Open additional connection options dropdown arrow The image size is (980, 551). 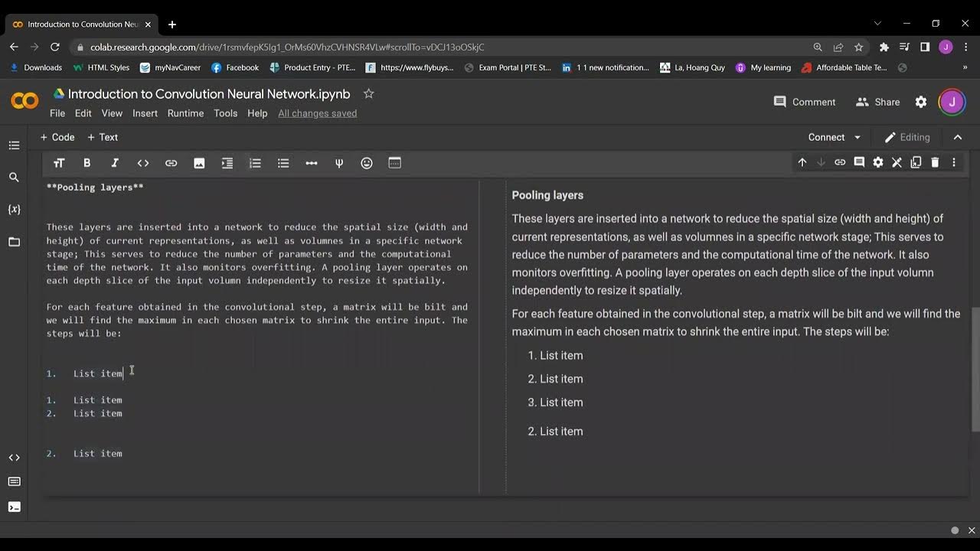pos(857,138)
